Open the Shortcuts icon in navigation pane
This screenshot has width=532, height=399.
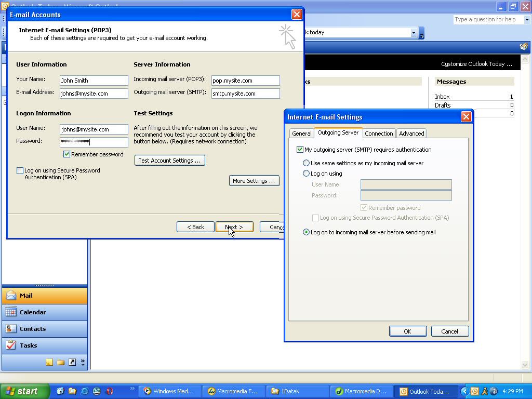pos(72,362)
